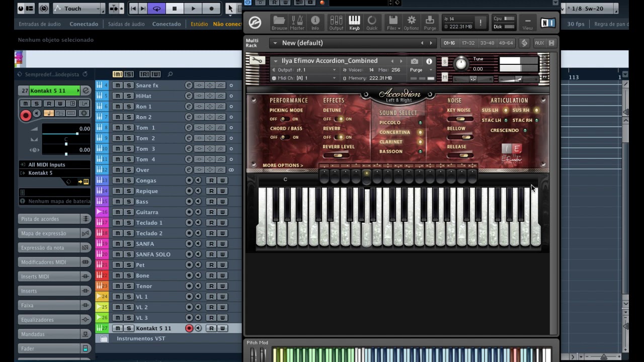Start playback in Cubase transport
644x362 pixels.
click(x=193, y=8)
